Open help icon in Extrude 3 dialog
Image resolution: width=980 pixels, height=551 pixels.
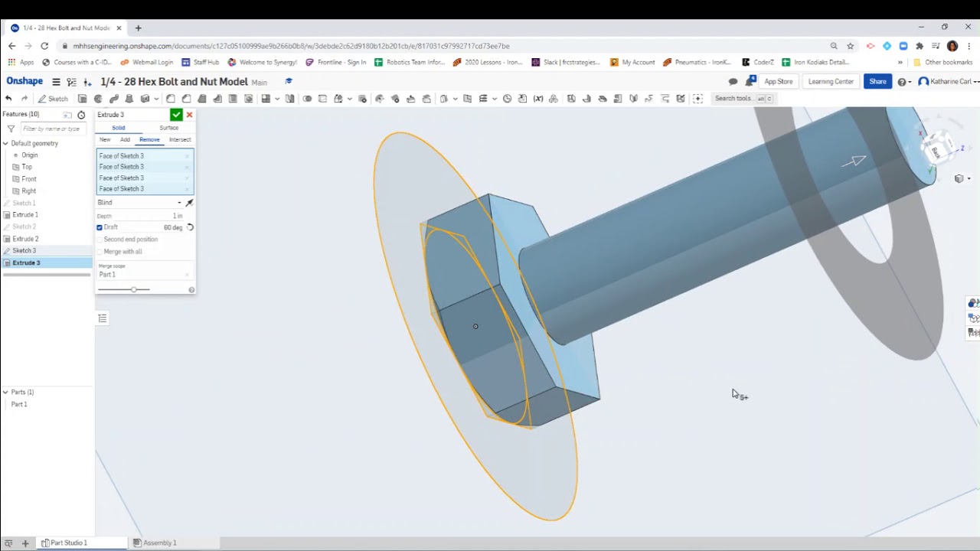pos(191,290)
